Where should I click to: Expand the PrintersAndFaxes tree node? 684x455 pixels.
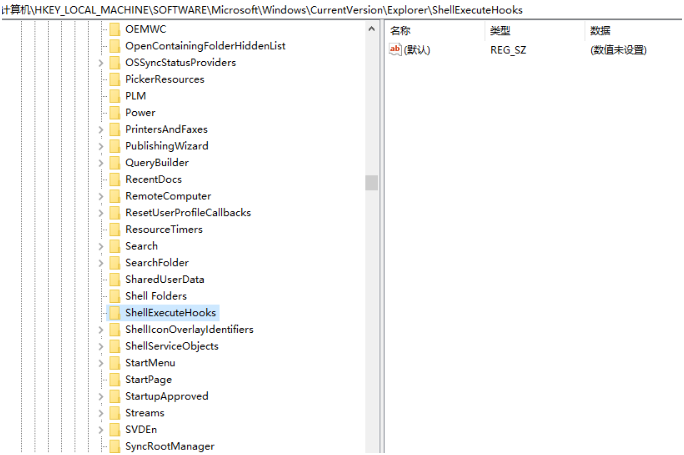coord(101,130)
